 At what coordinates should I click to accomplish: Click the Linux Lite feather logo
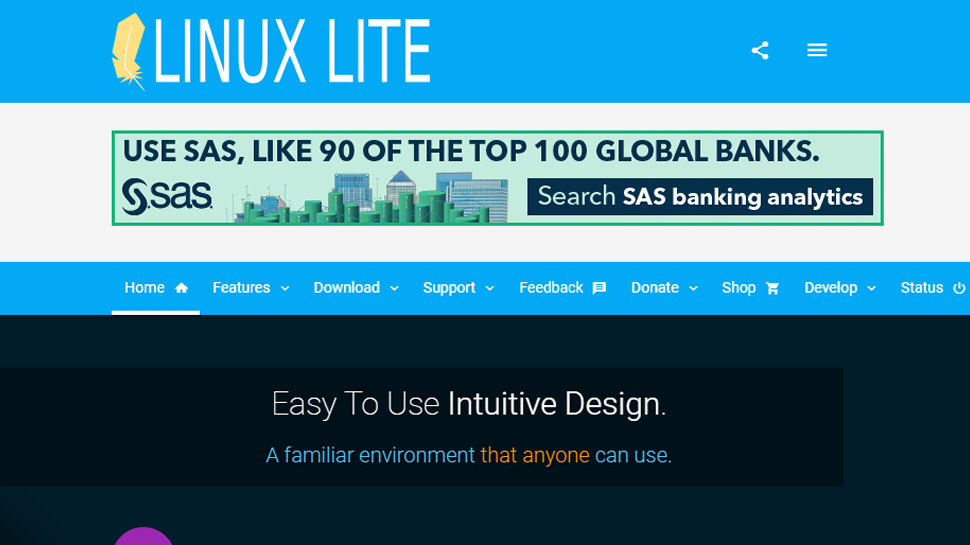coord(128,52)
